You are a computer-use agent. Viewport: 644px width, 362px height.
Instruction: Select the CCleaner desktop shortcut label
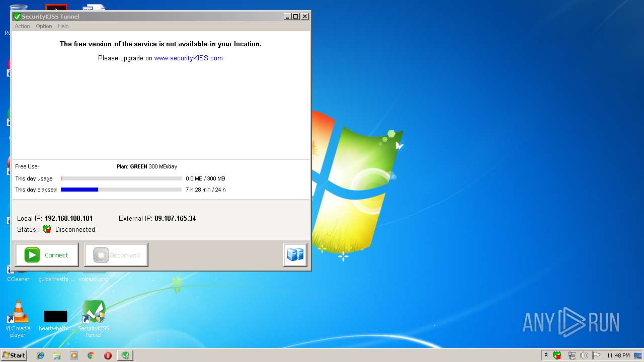pyautogui.click(x=18, y=279)
